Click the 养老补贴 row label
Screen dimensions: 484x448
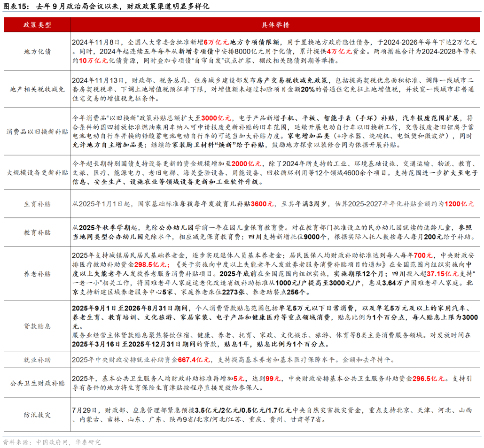tap(37, 274)
